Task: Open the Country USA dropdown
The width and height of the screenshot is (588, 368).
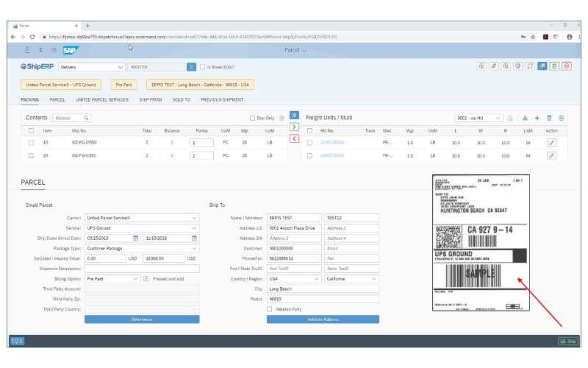Action: click(294, 279)
